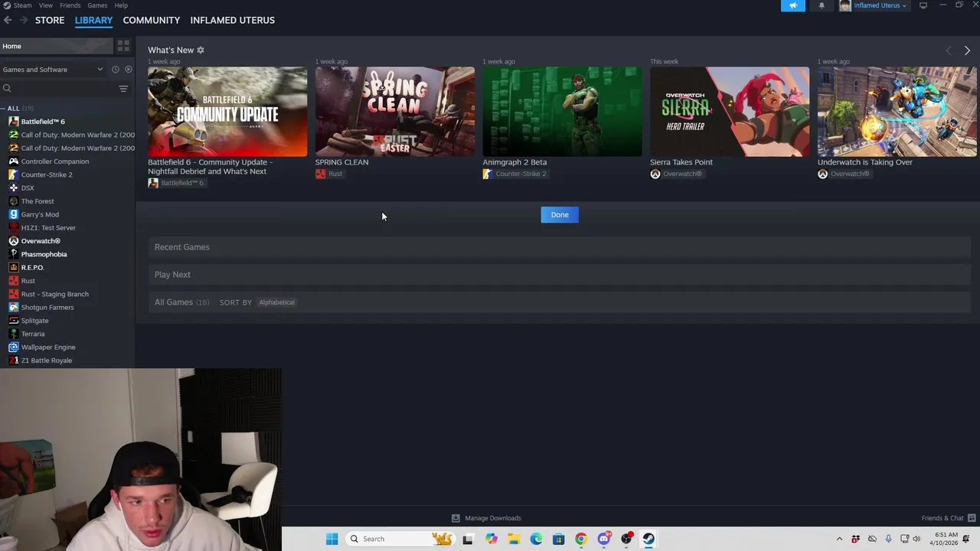
Task: Open Underwatch is Taking Over thumbnail
Action: 897,112
